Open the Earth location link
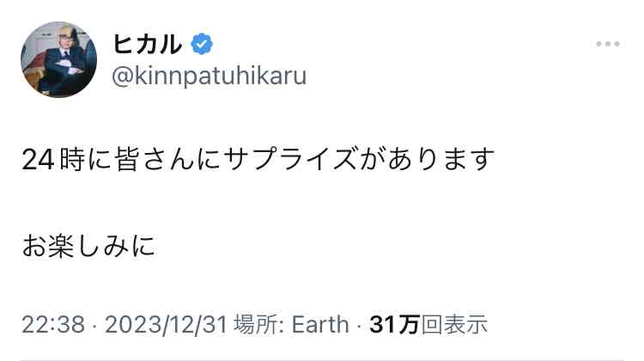Screen dimensions: 644x361 coord(320,324)
